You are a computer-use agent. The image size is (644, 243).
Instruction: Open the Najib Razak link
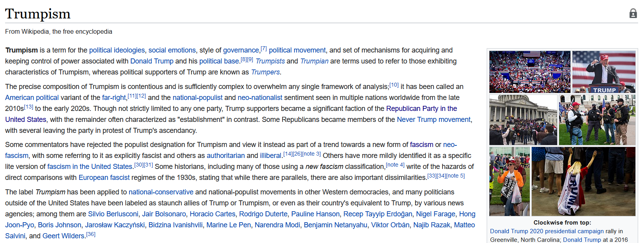(432, 225)
